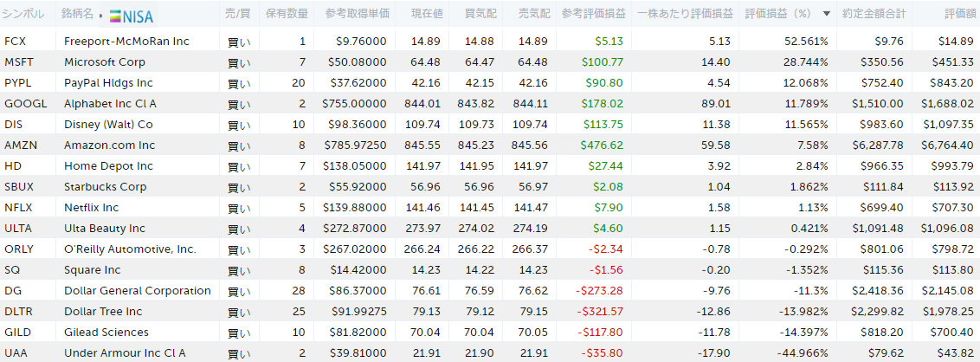
Task: Click the 保有数量 column header
Action: 287,13
